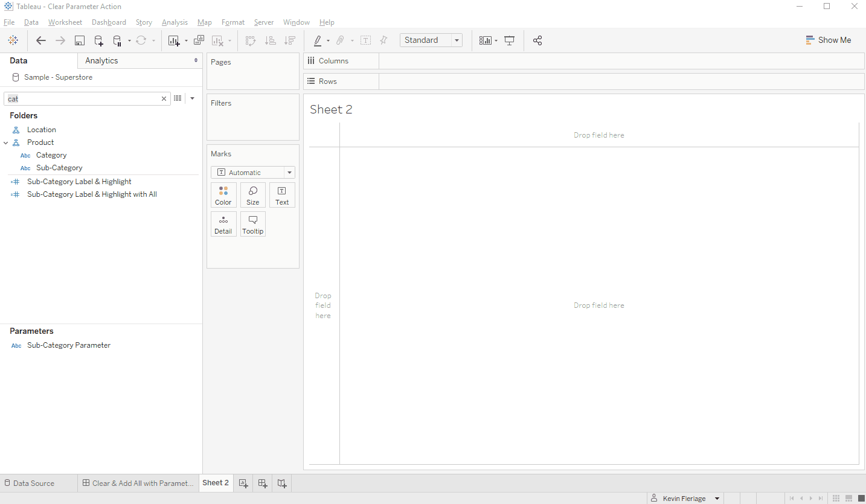Click the Show Me button

829,40
